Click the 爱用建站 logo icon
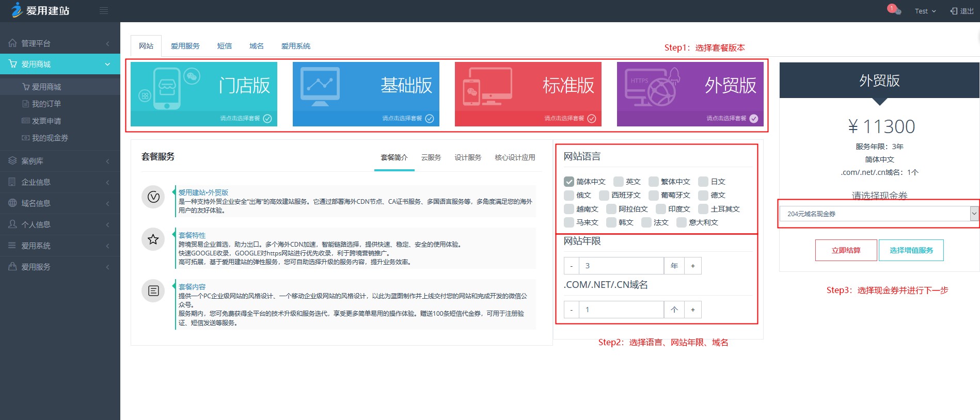Screen dimensions: 980x420 [17, 10]
